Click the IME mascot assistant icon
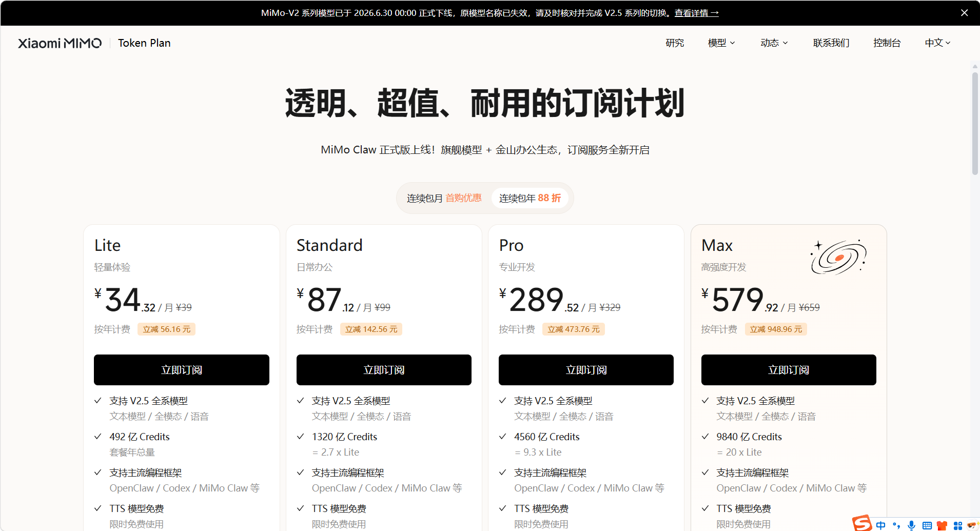 point(973,525)
